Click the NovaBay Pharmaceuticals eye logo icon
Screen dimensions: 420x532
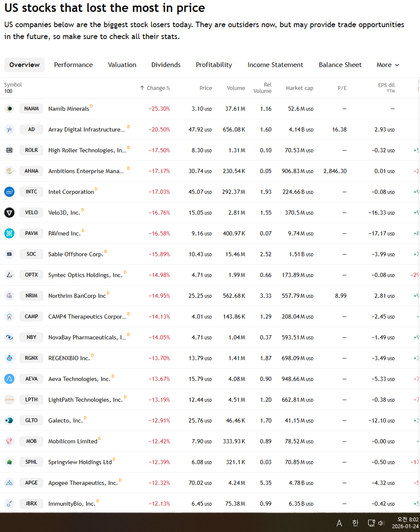9,337
